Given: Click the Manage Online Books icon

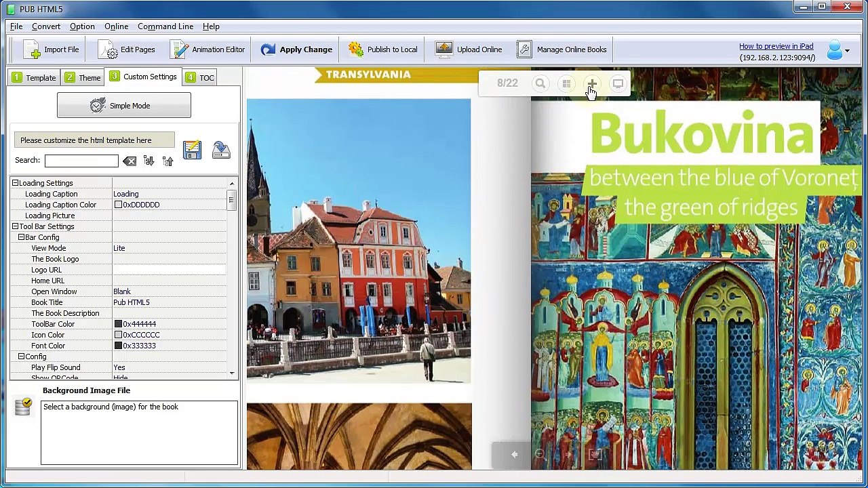Looking at the screenshot, I should click(x=524, y=49).
